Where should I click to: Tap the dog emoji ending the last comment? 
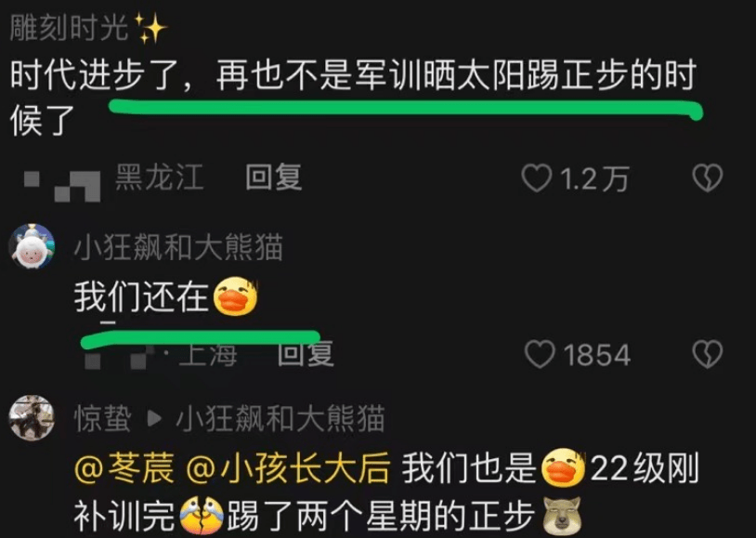click(562, 516)
